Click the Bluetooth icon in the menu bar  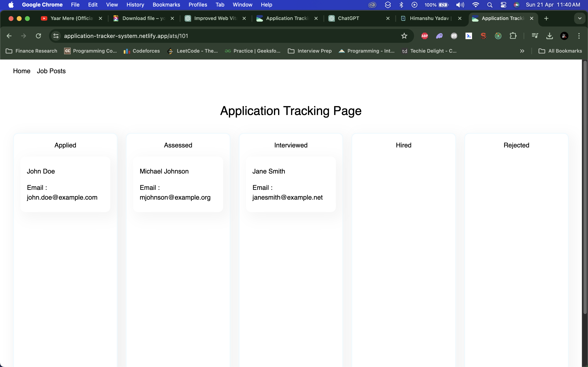click(x=401, y=5)
